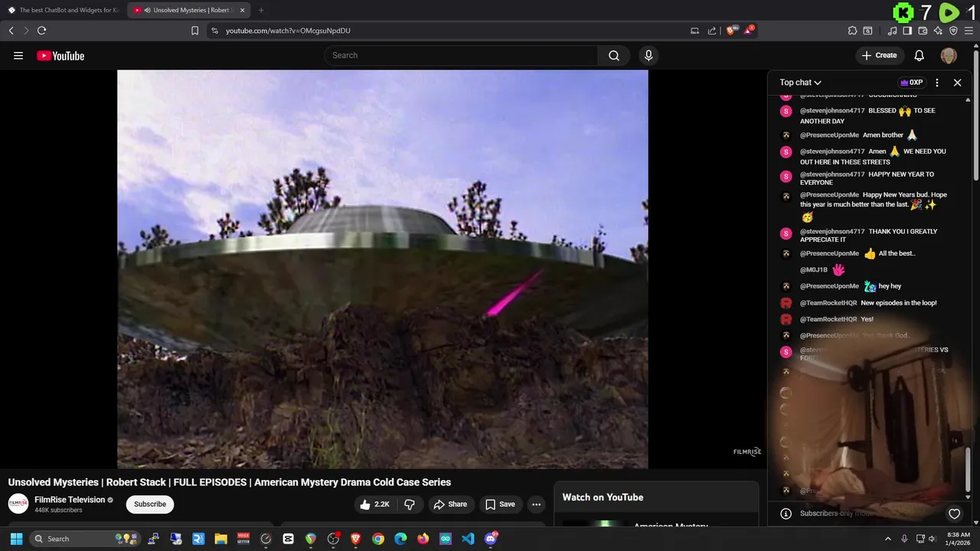Click the youtube.com address bar URL
Viewport: 980px width, 551px height.
click(288, 31)
